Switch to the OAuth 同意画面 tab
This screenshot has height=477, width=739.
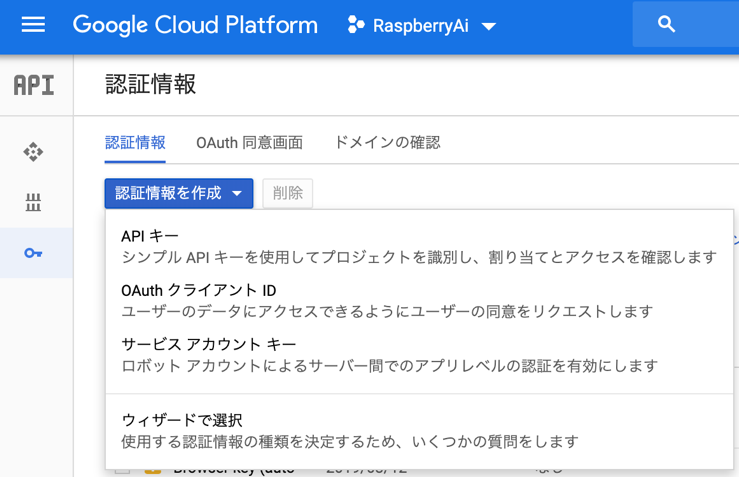pyautogui.click(x=249, y=142)
